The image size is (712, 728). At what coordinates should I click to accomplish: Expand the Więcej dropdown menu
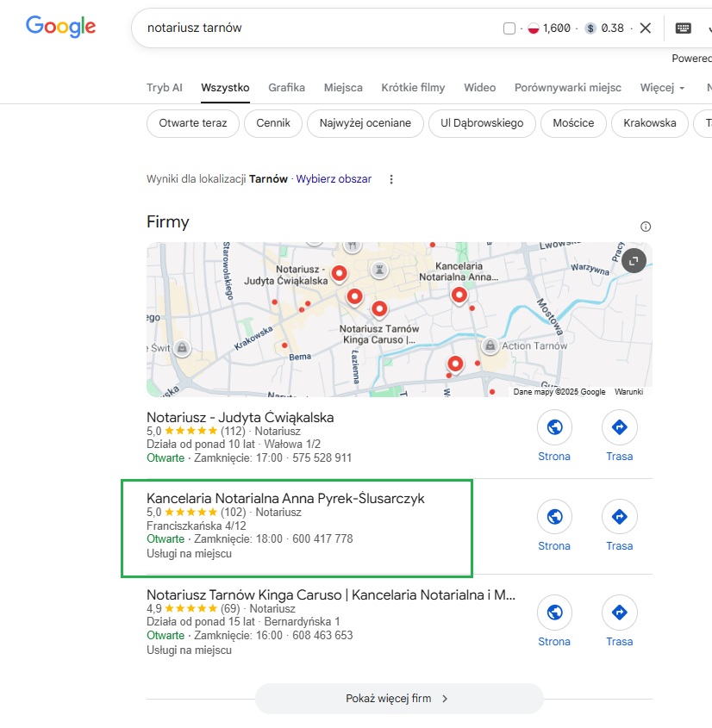pos(662,88)
